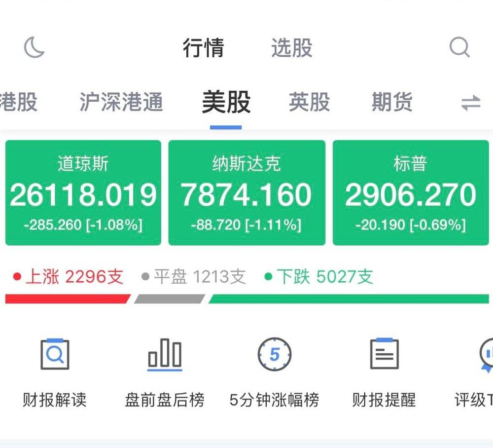Open the 标普 index card
Viewport: 493px width, 448px height.
pyautogui.click(x=411, y=192)
